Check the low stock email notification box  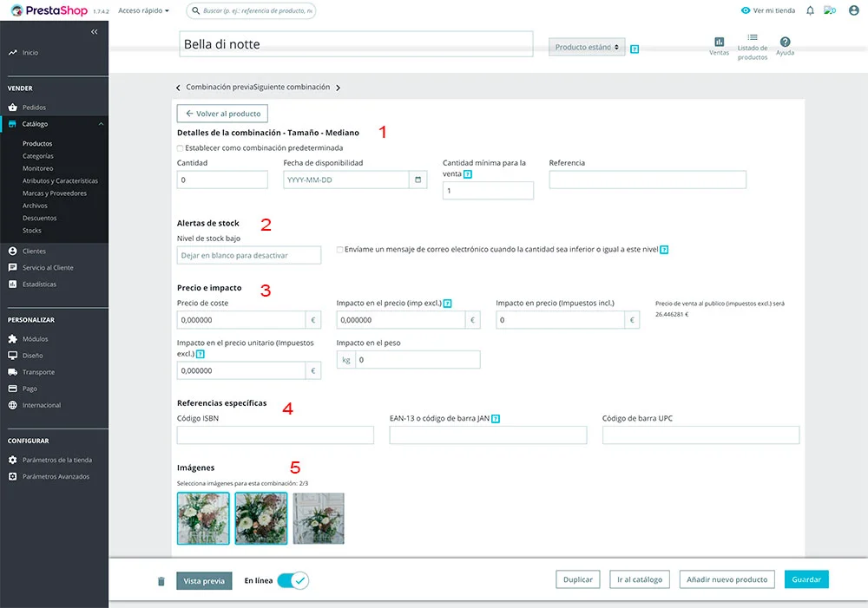(340, 250)
